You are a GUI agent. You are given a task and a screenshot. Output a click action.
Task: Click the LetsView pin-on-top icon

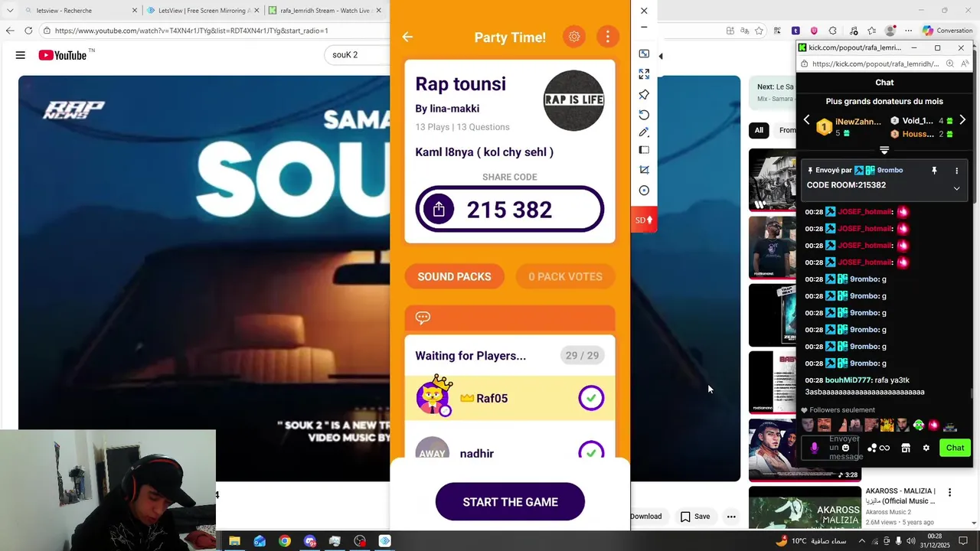pyautogui.click(x=644, y=94)
